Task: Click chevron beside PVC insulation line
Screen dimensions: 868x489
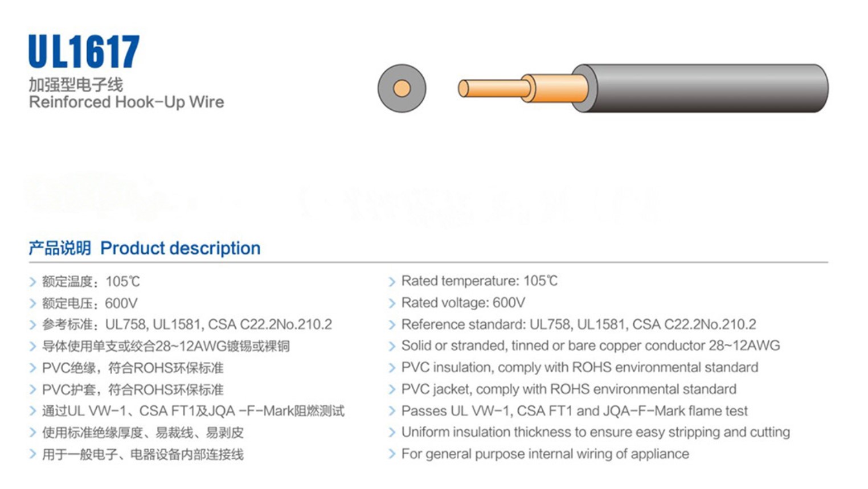Action: [392, 368]
